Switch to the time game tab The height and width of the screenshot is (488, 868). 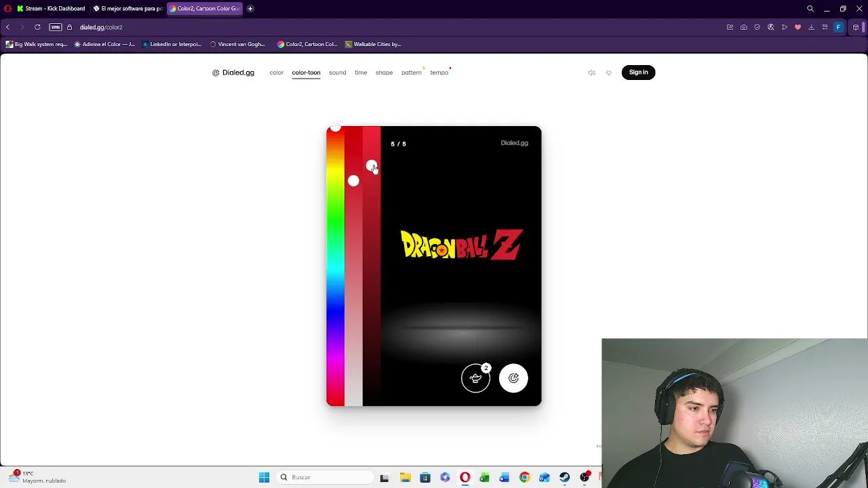click(x=361, y=73)
